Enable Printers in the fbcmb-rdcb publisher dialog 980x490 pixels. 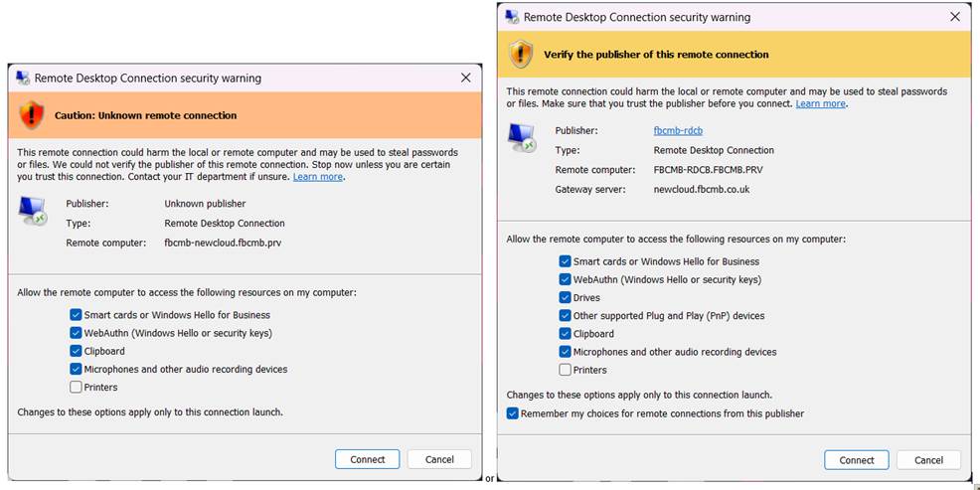tap(566, 370)
